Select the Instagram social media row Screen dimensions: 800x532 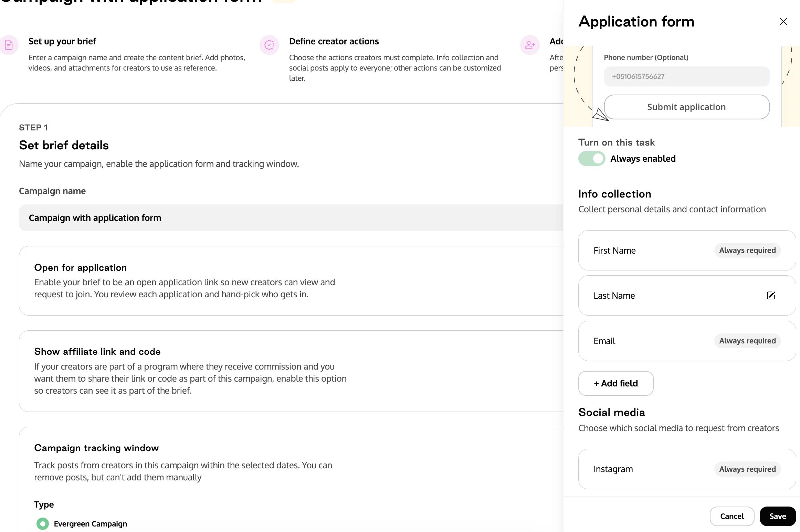[687, 469]
